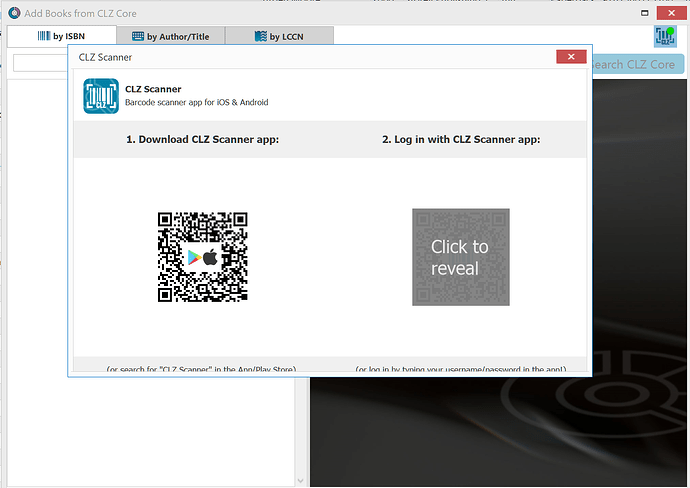
Task: Click the barcode icon on by ISBN tab
Action: [44, 36]
